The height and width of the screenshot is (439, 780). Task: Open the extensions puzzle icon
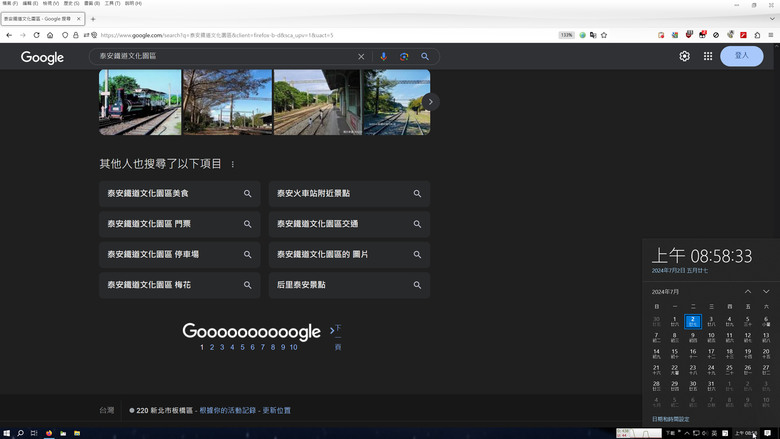757,35
